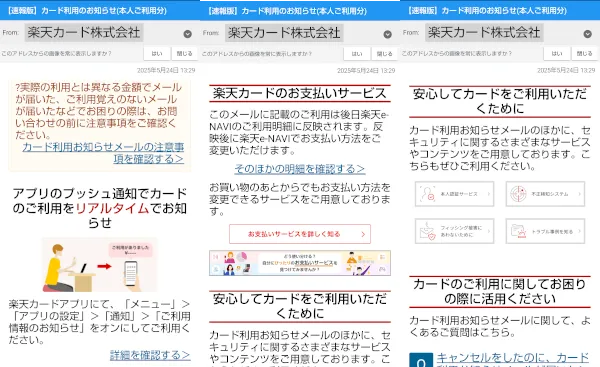The width and height of the screenshot is (600, 367).
Task: Open そのほかの明細を確認する link
Action: coord(300,169)
